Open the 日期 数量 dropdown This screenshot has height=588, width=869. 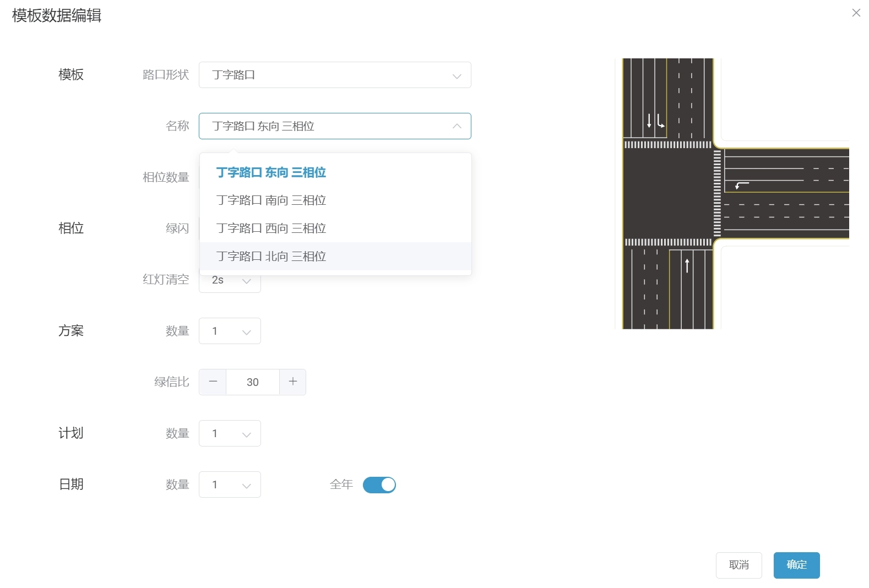click(230, 484)
